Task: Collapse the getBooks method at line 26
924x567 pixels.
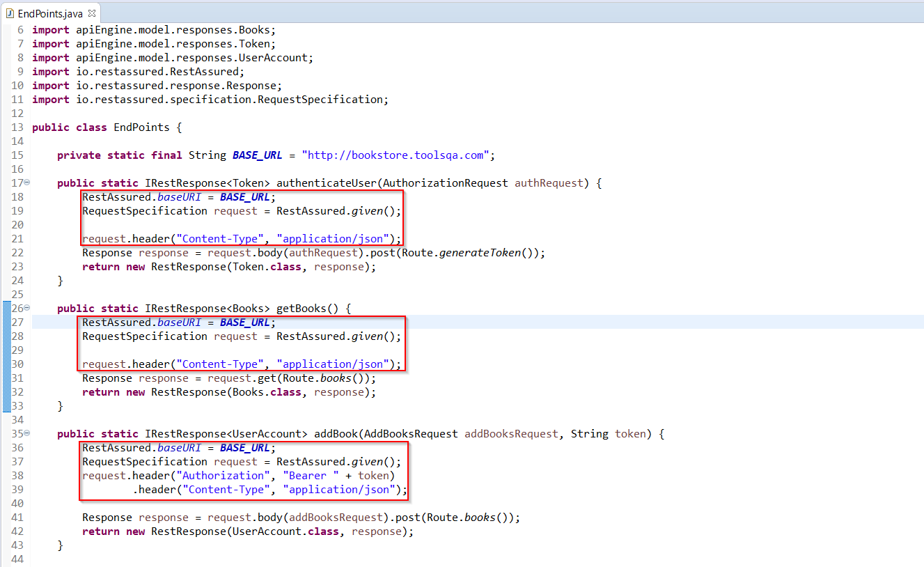Action: pyautogui.click(x=26, y=308)
